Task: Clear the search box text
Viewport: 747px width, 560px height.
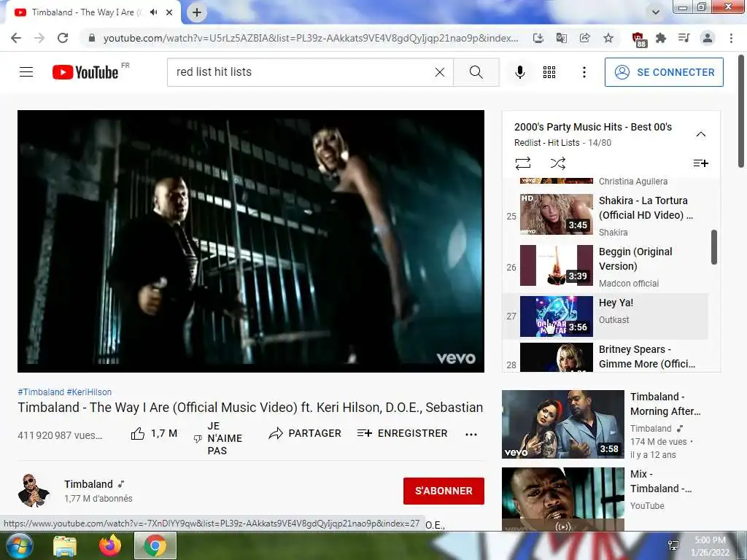Action: [x=440, y=72]
